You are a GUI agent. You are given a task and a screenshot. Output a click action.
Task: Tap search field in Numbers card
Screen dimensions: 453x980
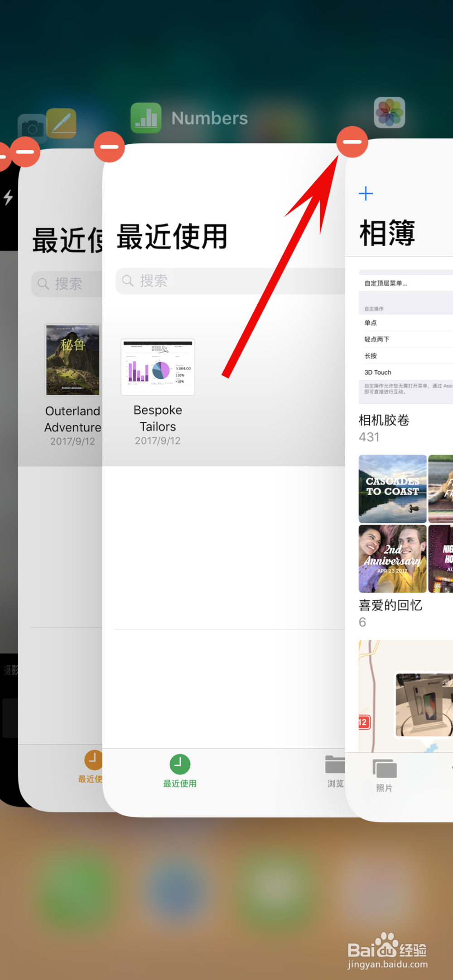pos(230,281)
